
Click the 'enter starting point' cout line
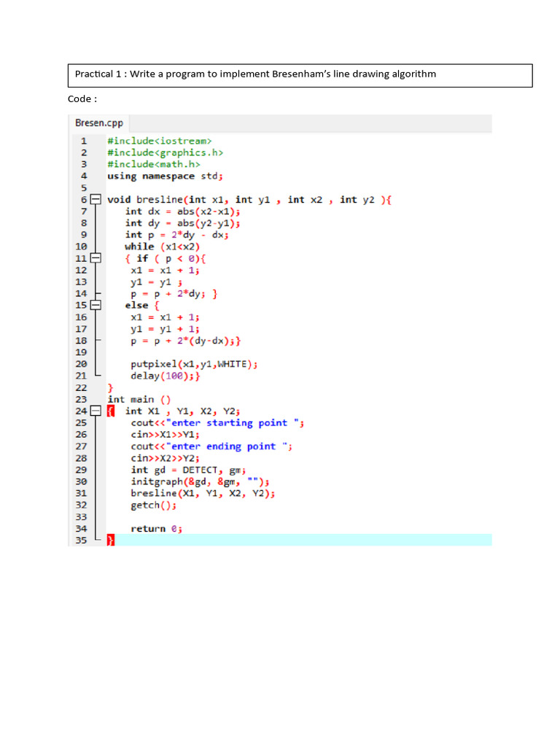pyautogui.click(x=217, y=423)
